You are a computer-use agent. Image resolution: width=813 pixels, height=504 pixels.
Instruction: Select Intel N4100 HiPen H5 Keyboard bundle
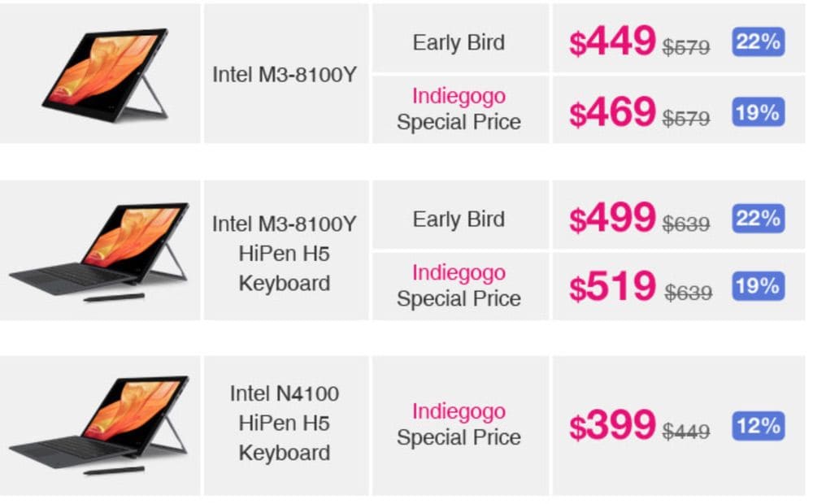click(285, 423)
